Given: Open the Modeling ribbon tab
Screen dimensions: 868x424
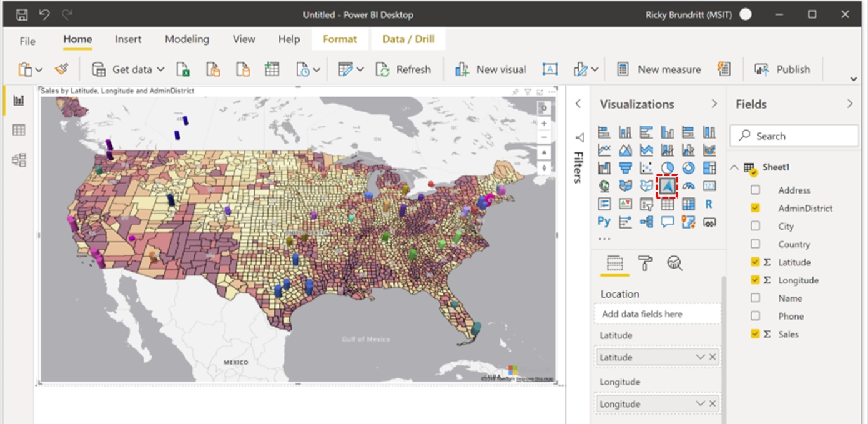Looking at the screenshot, I should [x=187, y=39].
